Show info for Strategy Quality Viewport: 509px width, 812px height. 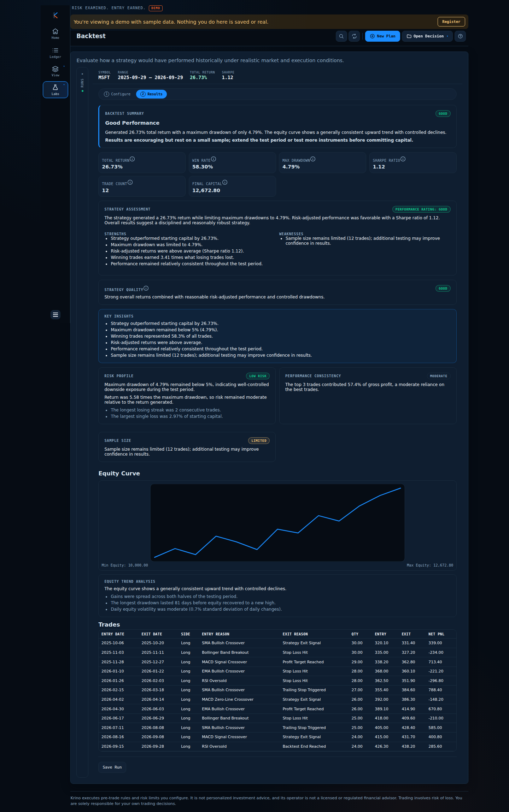click(x=146, y=289)
